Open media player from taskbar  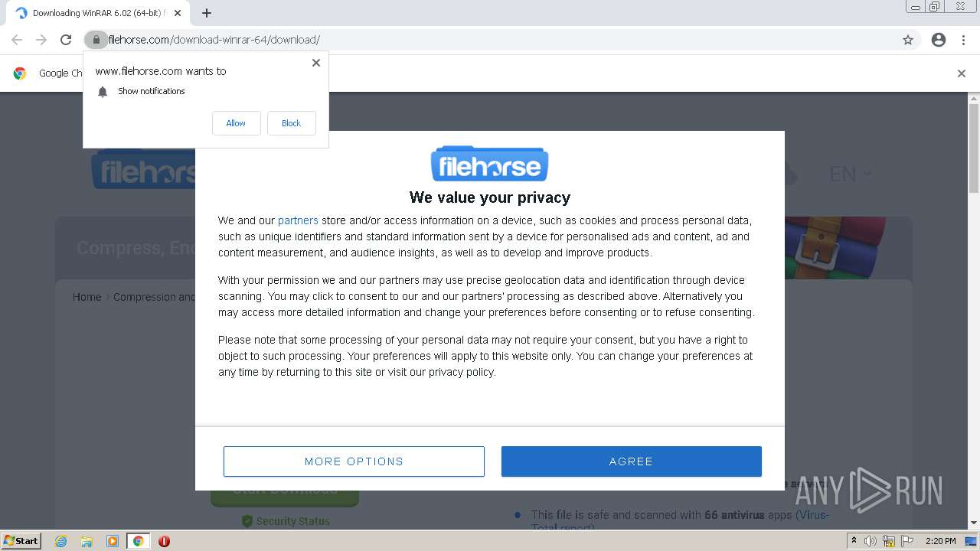(x=113, y=541)
